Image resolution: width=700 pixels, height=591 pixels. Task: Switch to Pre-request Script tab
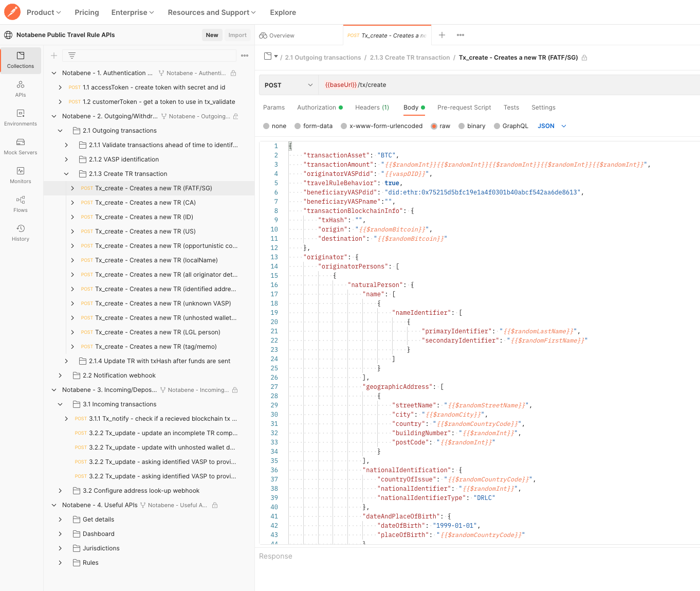coord(464,108)
